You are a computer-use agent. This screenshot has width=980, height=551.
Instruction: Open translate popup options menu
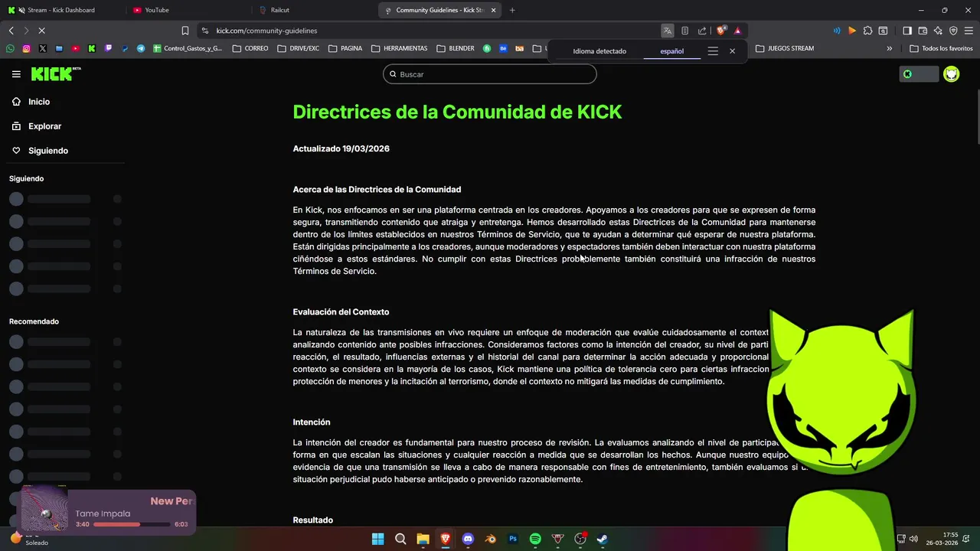point(713,51)
